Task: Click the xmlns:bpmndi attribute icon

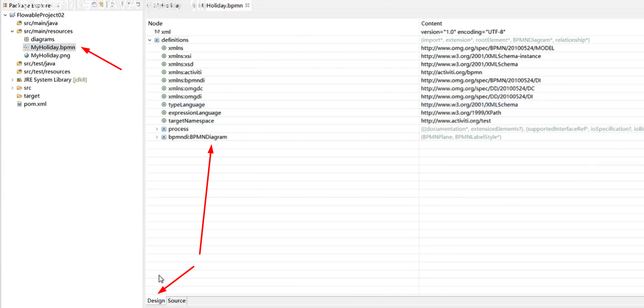Action: click(x=164, y=80)
